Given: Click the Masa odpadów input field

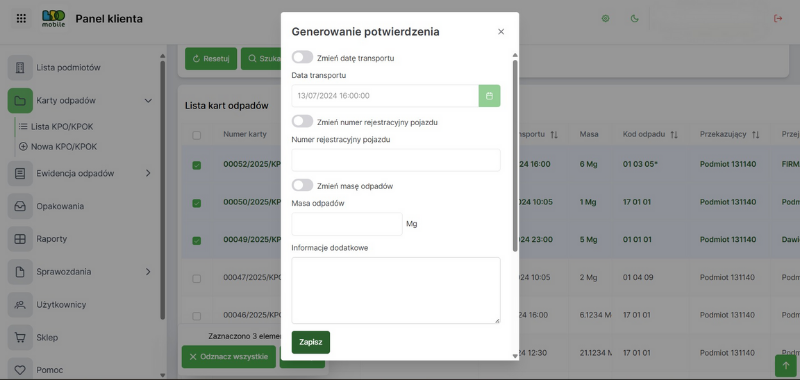Looking at the screenshot, I should point(347,224).
